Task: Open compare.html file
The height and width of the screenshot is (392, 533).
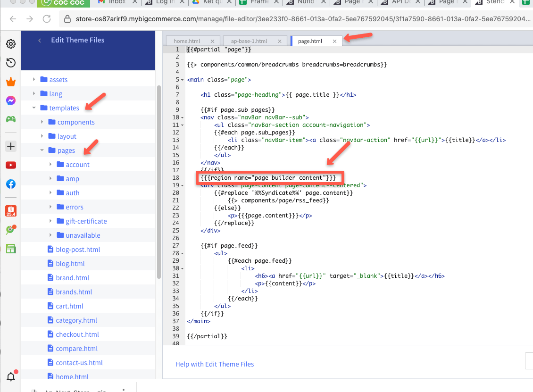Action: (76, 349)
